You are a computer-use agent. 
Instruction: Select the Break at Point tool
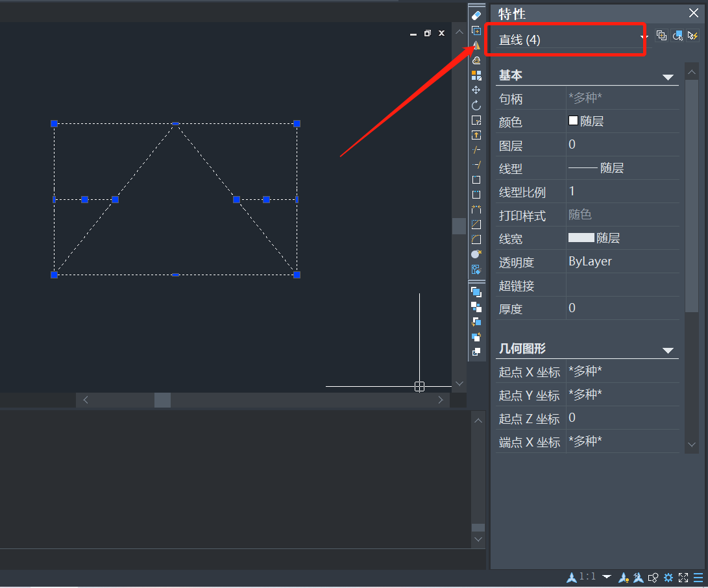476,180
